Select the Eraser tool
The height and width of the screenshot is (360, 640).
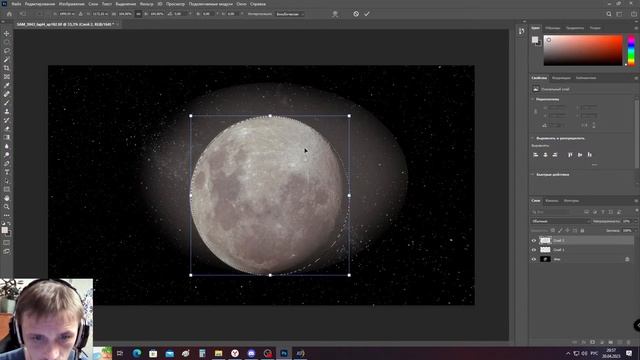click(7, 129)
